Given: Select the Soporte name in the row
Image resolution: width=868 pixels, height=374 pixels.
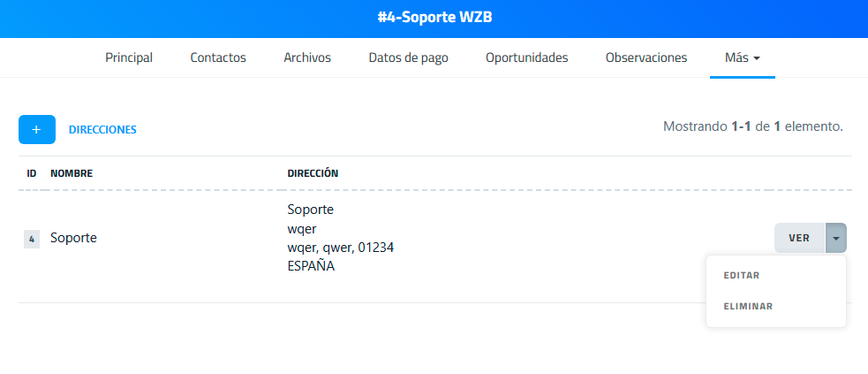Looking at the screenshot, I should click(73, 238).
